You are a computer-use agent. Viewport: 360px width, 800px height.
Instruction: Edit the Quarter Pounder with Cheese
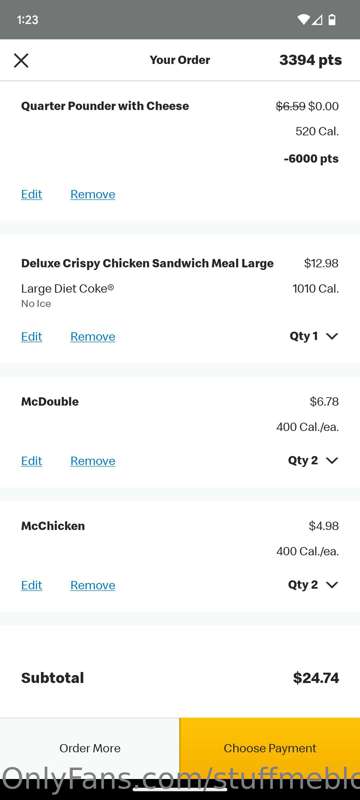[32, 194]
